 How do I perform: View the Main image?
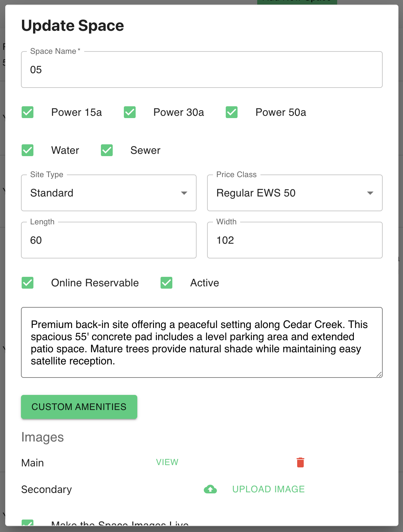point(167,462)
